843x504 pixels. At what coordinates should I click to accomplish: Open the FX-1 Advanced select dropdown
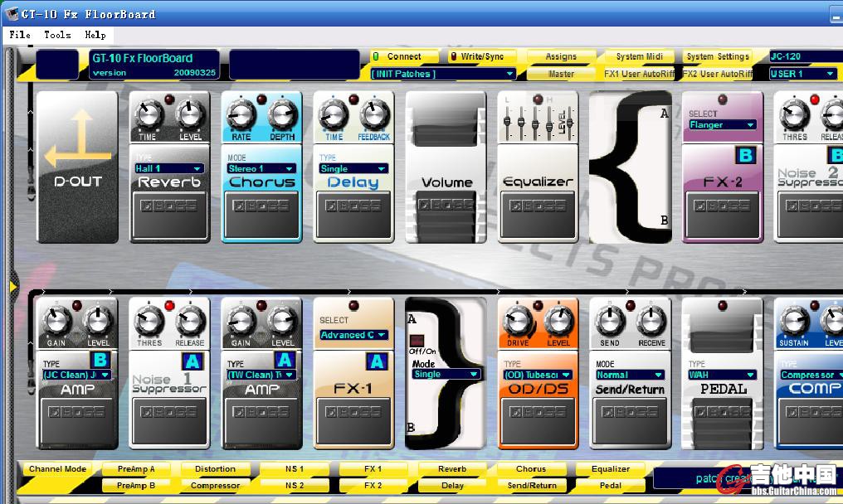(x=353, y=335)
